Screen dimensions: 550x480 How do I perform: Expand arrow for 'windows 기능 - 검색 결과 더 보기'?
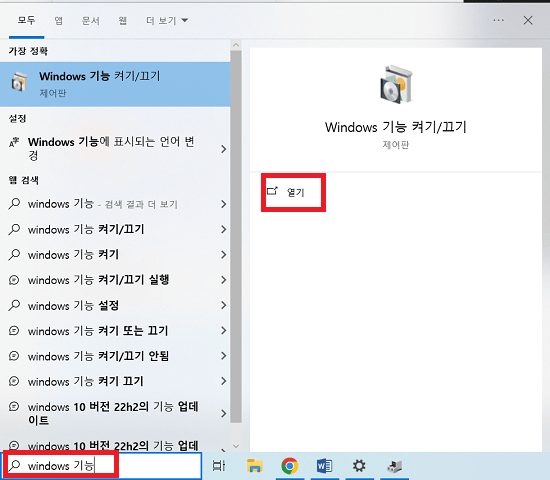223,204
